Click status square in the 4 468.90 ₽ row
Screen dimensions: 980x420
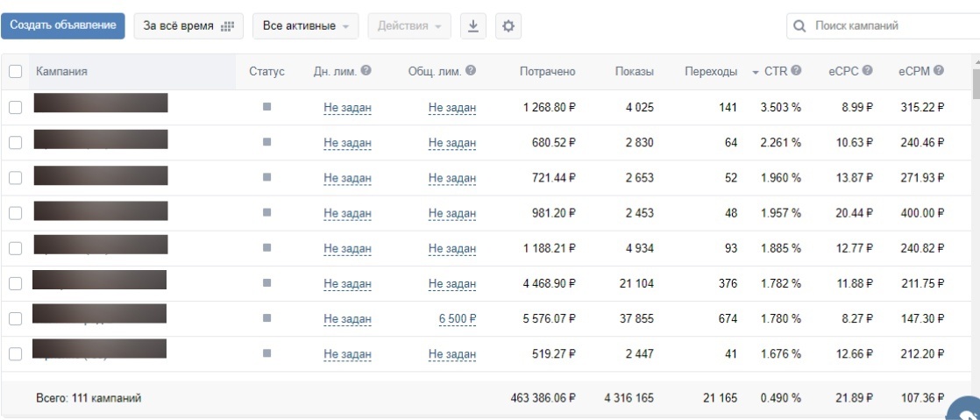coord(266,282)
